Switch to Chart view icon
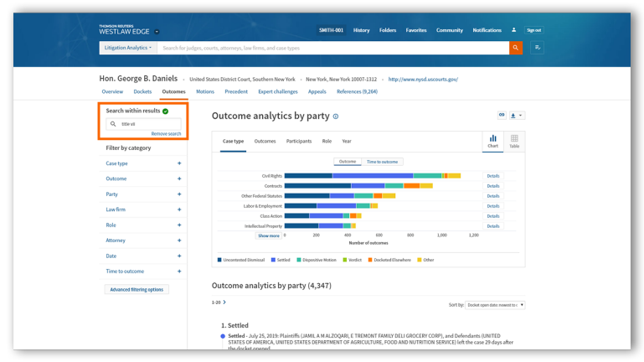 point(492,141)
